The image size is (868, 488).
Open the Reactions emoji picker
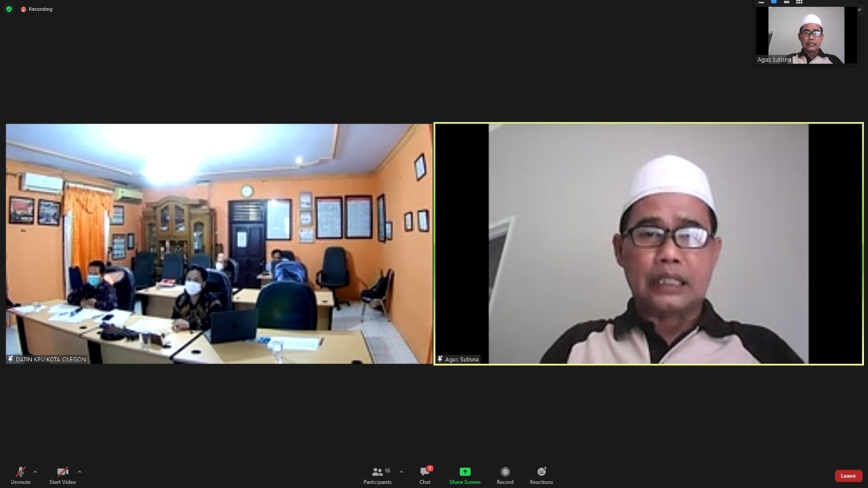[541, 475]
